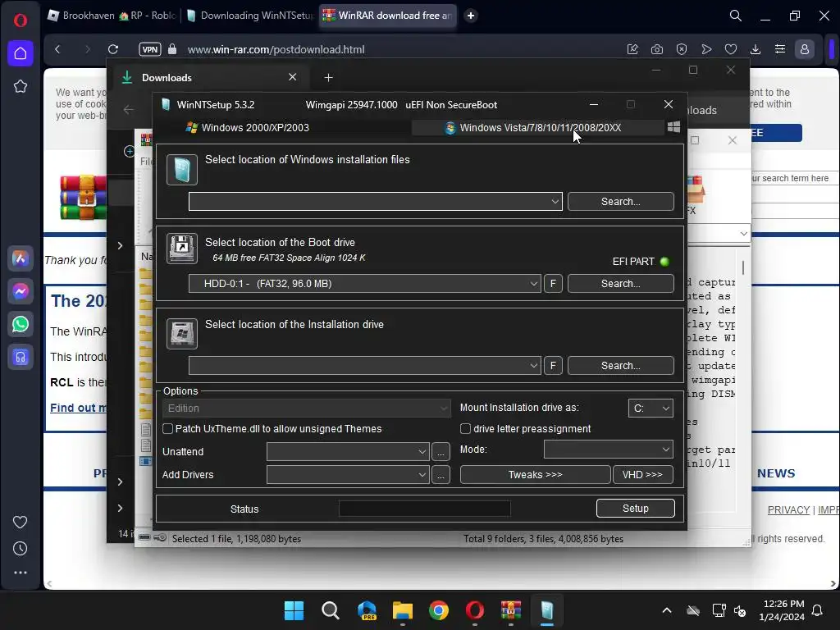Browse for drivers with ... button

pos(441,475)
